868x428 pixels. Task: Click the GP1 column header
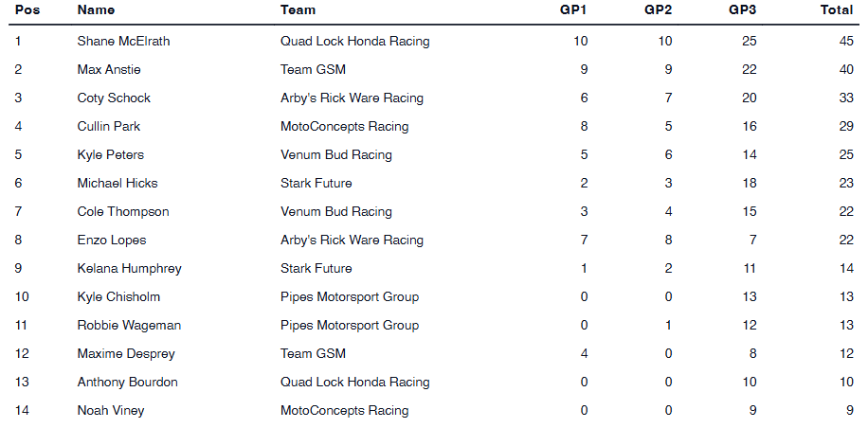[x=573, y=10]
